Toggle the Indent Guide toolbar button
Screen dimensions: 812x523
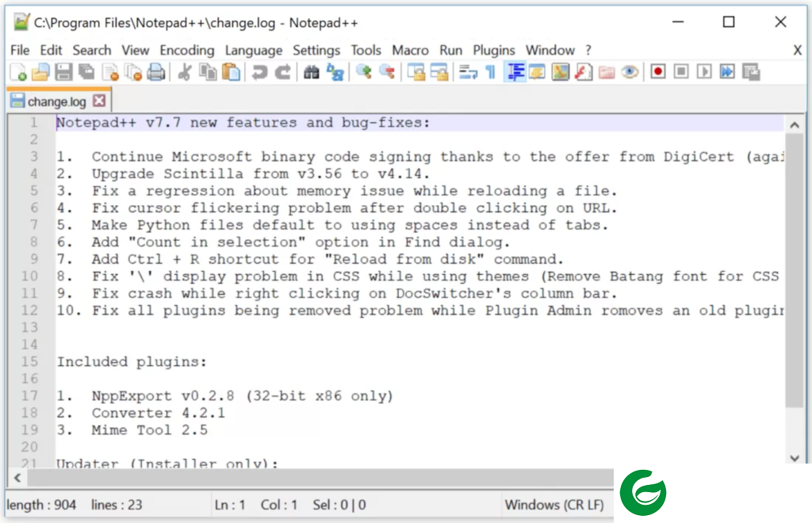515,72
